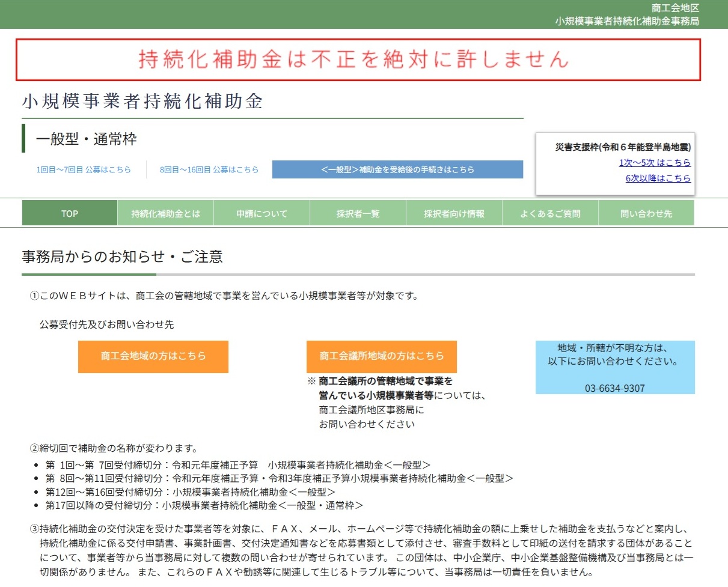
Task: Switch to 採択者一覧 in navigation
Action: pyautogui.click(x=358, y=213)
